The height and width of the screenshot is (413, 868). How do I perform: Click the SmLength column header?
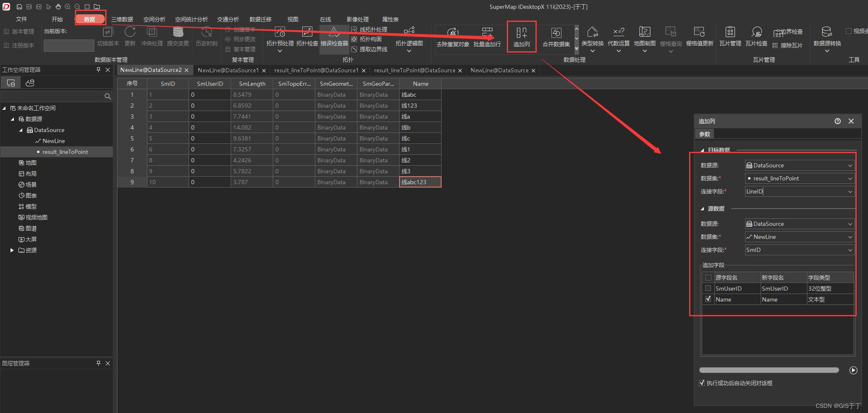[x=252, y=84]
